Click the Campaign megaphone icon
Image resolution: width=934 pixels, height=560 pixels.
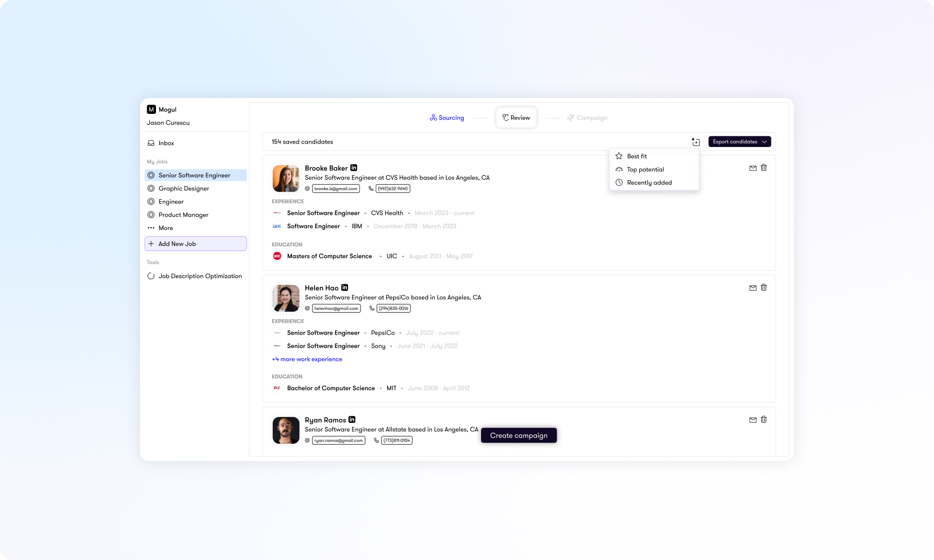[x=570, y=118]
